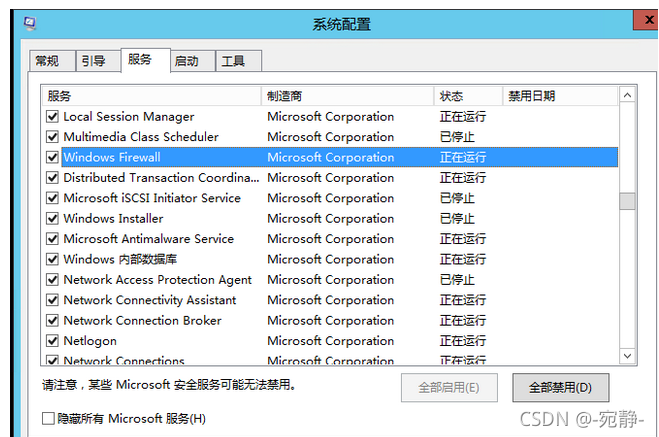Close the 系统配置 window
Screen dimensions: 659x437
[x=648, y=20]
